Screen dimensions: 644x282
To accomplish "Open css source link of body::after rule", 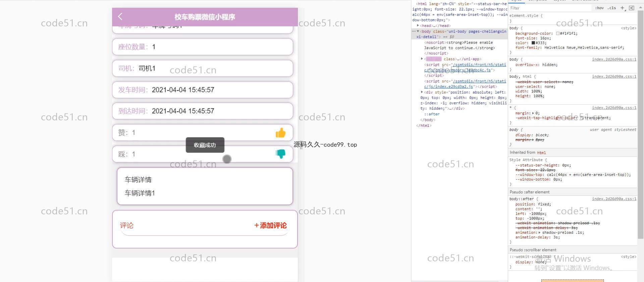I will 614,199.
